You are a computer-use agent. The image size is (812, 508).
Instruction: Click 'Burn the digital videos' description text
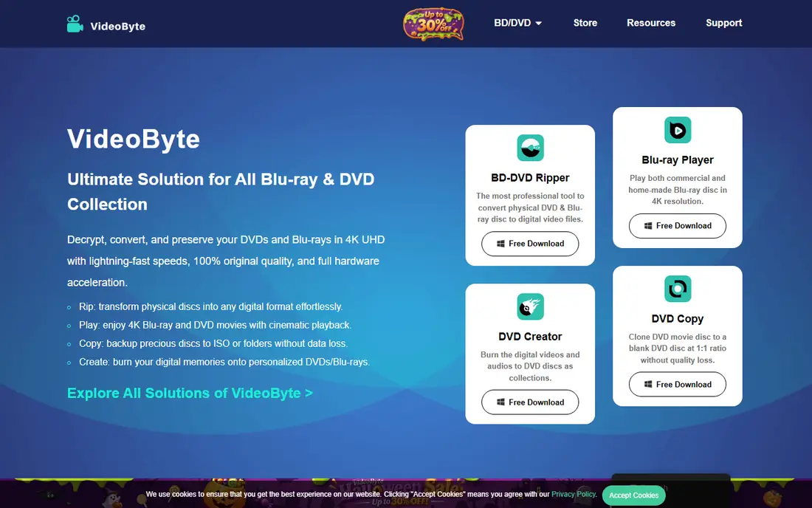(530, 366)
